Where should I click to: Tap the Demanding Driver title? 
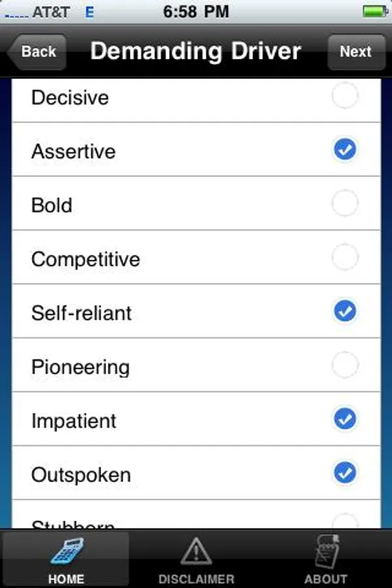[195, 52]
